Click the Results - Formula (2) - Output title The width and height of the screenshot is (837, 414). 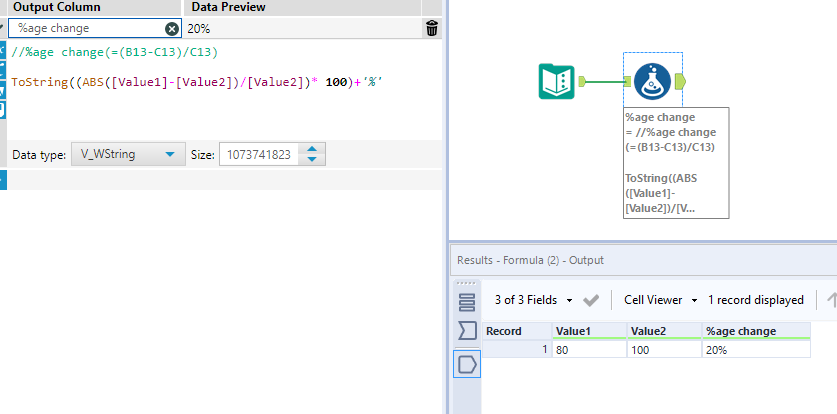point(531,260)
